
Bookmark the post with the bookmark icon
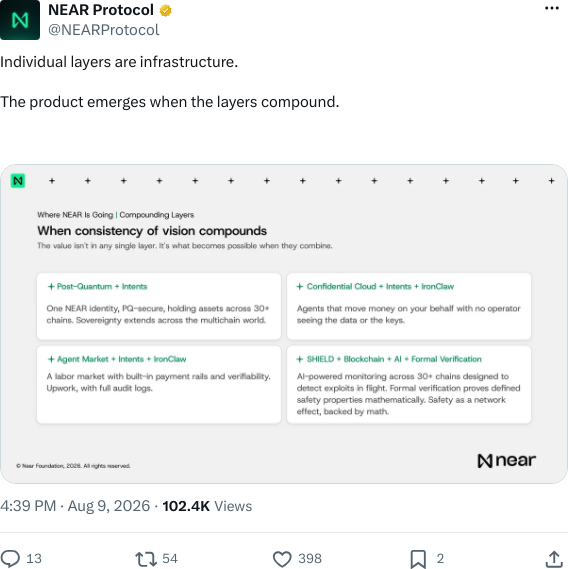pos(418,559)
